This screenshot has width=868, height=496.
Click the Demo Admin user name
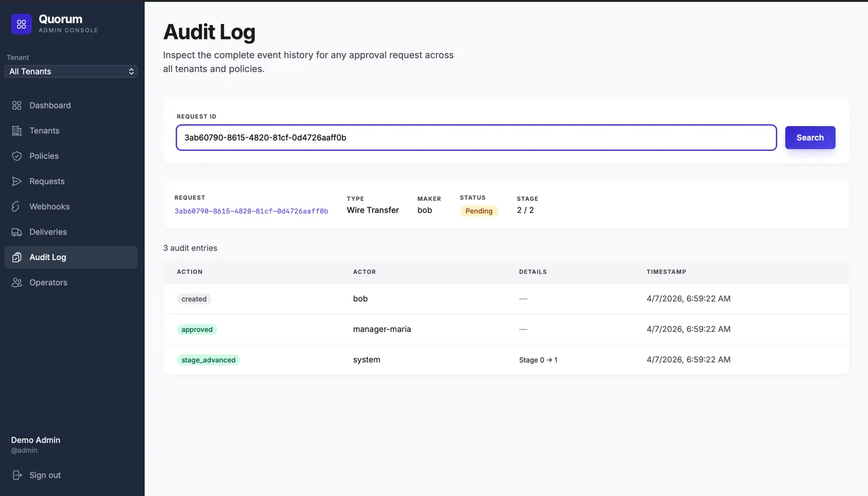coord(36,440)
